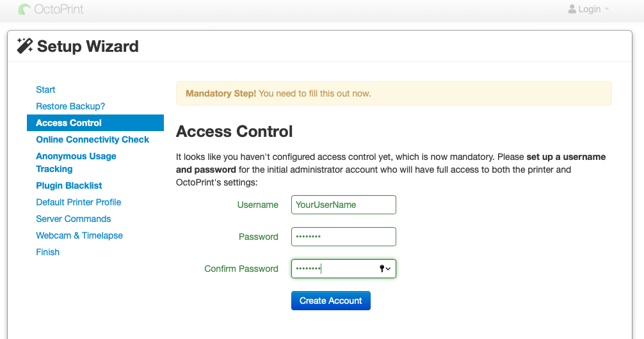Jump to the Finish step
The width and height of the screenshot is (644, 339).
point(48,252)
